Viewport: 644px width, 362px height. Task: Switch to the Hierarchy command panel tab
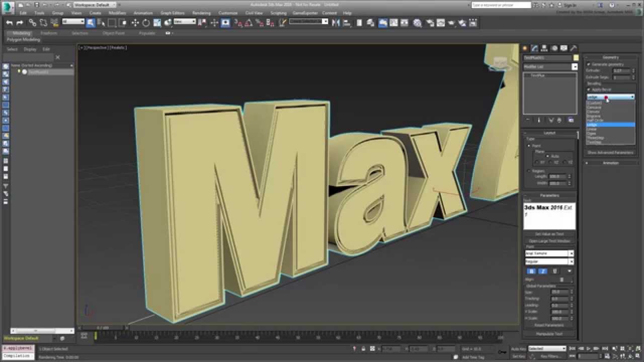pos(544,48)
